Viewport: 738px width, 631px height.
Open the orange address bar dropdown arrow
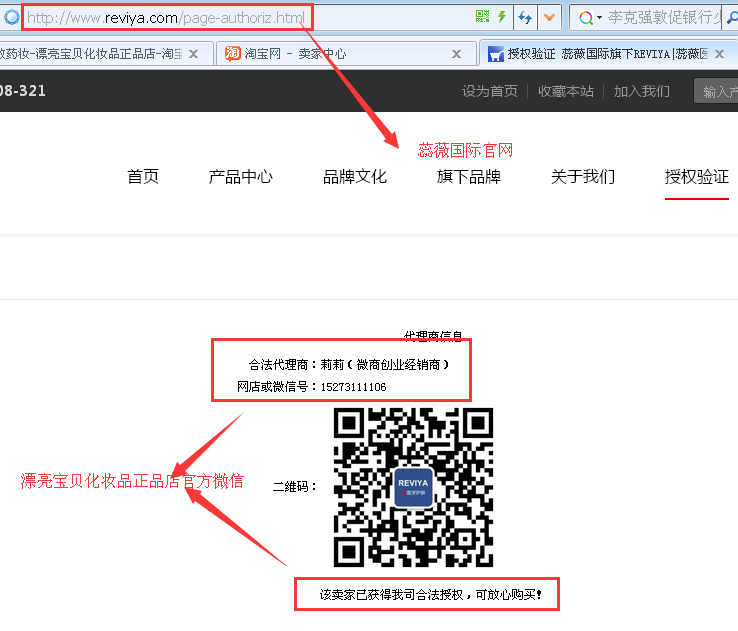548,17
